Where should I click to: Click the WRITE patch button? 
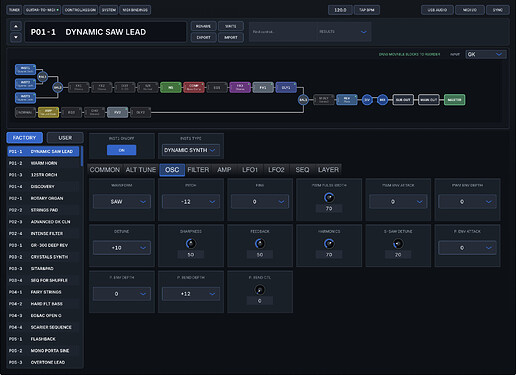point(231,26)
